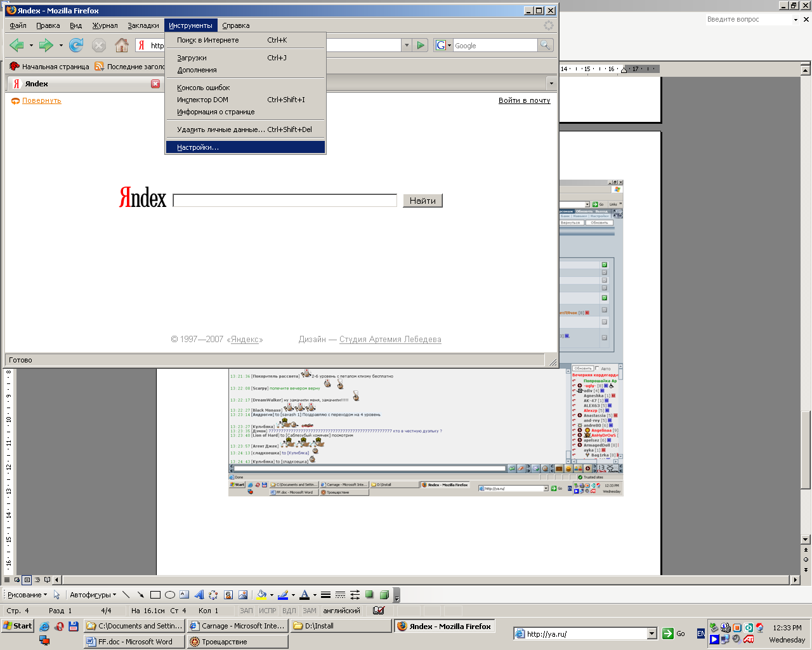Click the Select Objects pointer tool
The height and width of the screenshot is (650, 812).
point(56,595)
